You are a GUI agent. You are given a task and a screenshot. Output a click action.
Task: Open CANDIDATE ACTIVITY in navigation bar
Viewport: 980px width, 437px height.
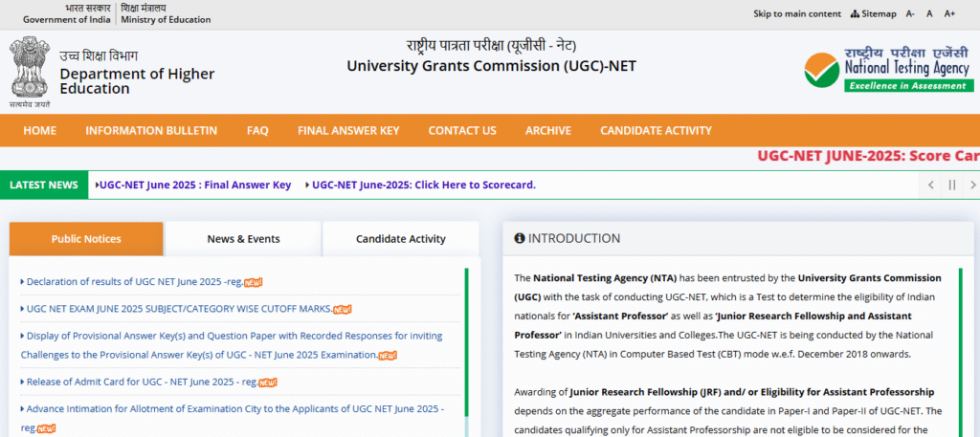pyautogui.click(x=656, y=130)
